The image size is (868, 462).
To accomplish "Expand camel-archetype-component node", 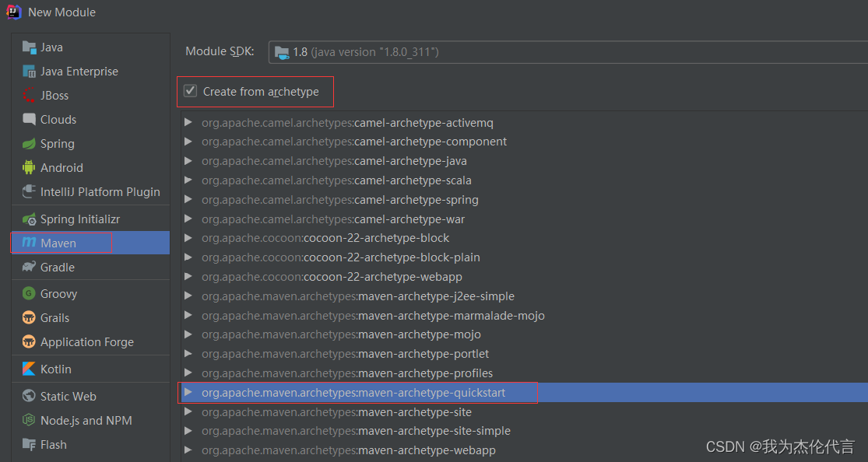I will (x=188, y=142).
